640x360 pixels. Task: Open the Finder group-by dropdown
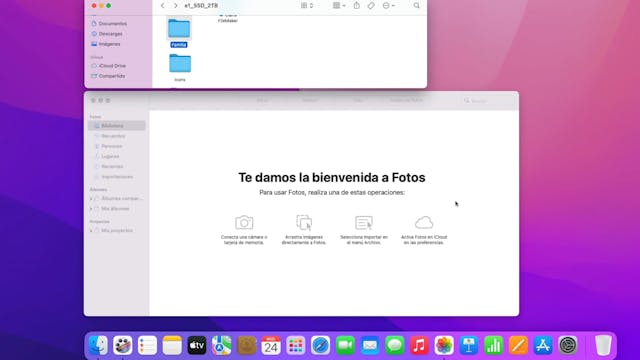(x=339, y=6)
